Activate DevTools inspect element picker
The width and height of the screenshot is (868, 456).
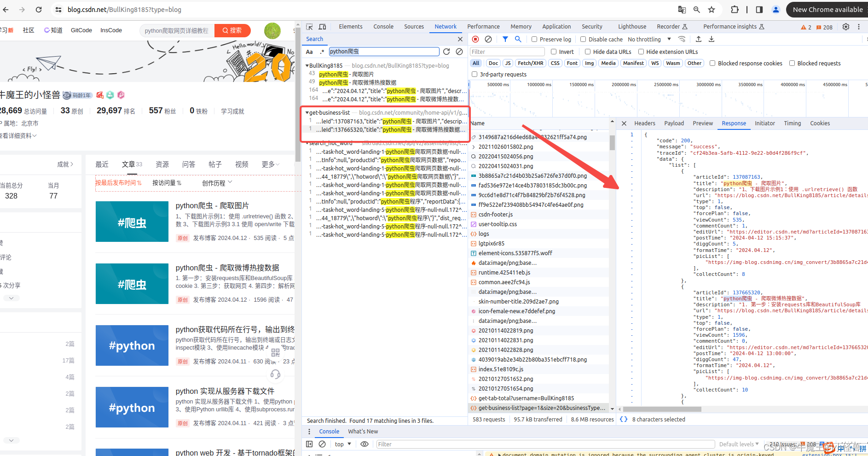point(309,27)
